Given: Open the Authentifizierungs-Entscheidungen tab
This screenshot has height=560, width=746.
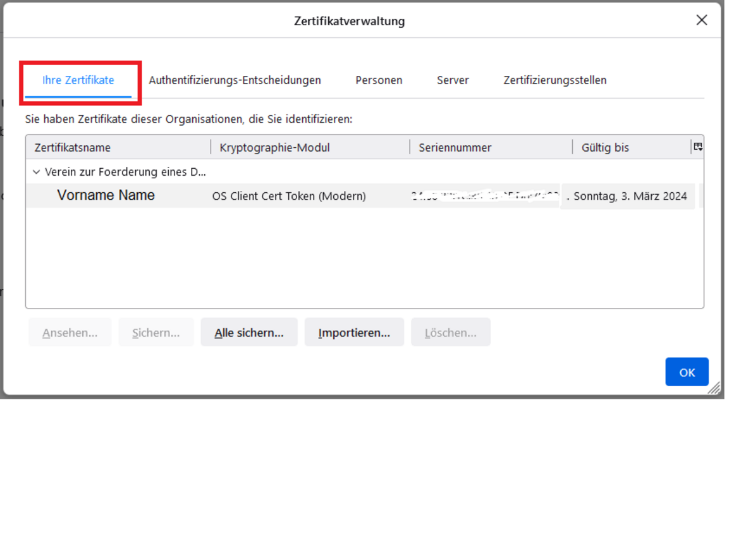Looking at the screenshot, I should (x=235, y=80).
